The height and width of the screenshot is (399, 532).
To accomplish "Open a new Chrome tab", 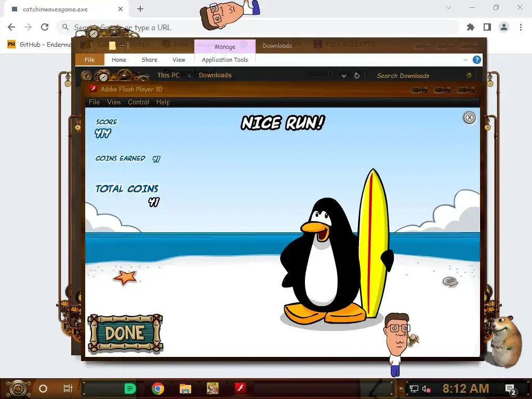I will coord(140,9).
